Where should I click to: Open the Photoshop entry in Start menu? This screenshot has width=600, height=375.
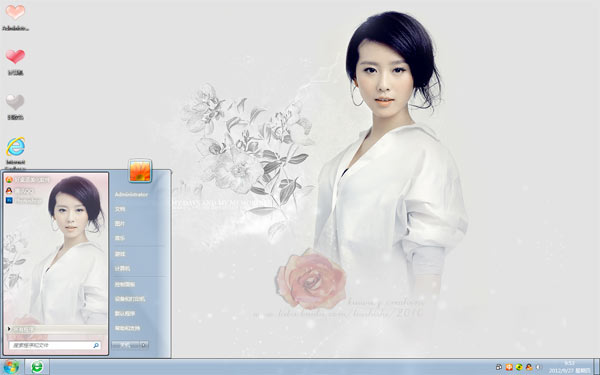[24, 200]
